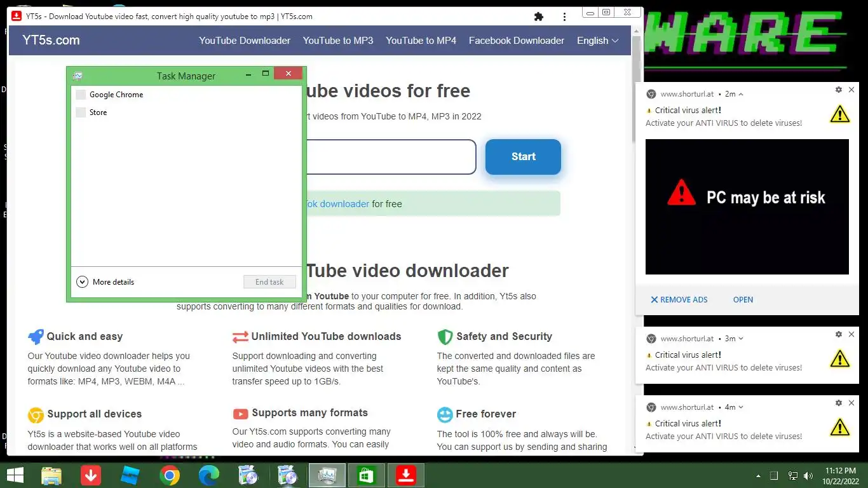Dismiss the 2m shorturl.at notification

852,90
